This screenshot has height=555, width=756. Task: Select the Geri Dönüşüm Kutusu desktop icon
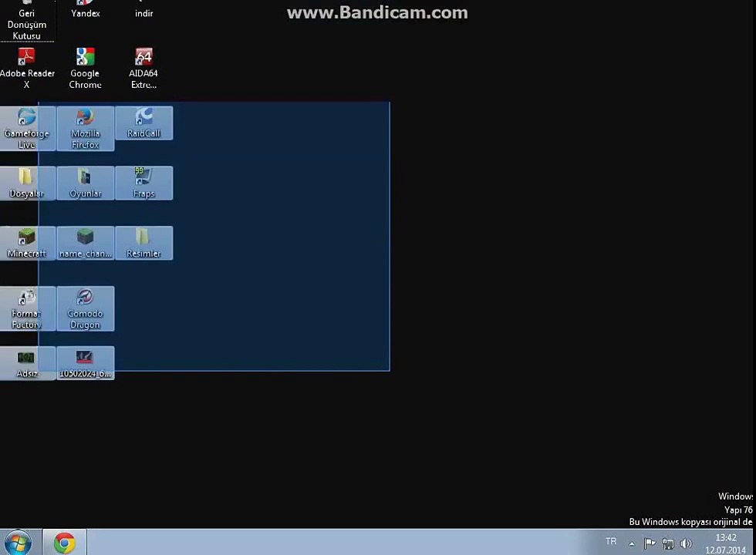click(x=26, y=20)
